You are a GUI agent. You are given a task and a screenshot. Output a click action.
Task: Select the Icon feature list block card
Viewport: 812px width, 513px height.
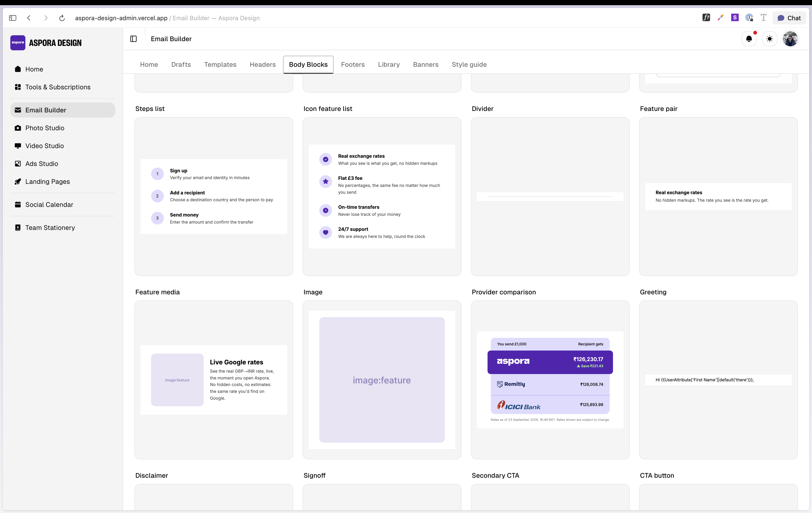pyautogui.click(x=382, y=196)
